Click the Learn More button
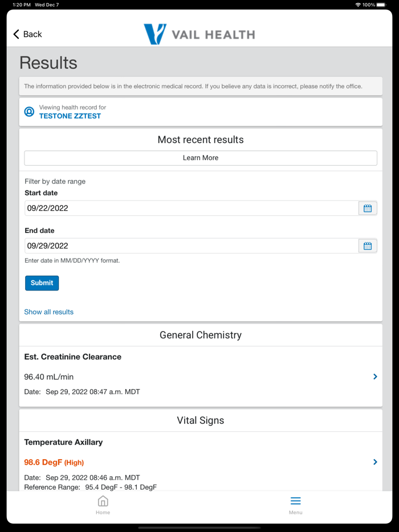Screen dimensions: 399x532 pos(200,158)
